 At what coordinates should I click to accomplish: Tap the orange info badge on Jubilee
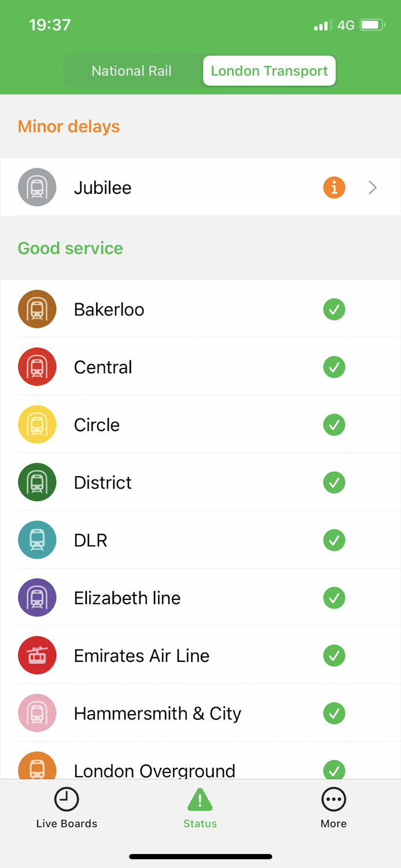(334, 187)
